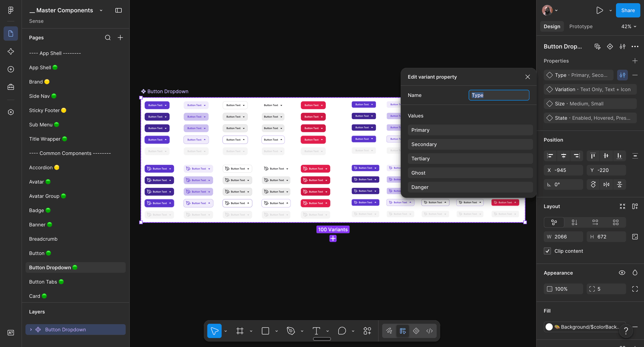644x347 pixels.
Task: Toggle Type property edit settings button
Action: pyautogui.click(x=622, y=75)
